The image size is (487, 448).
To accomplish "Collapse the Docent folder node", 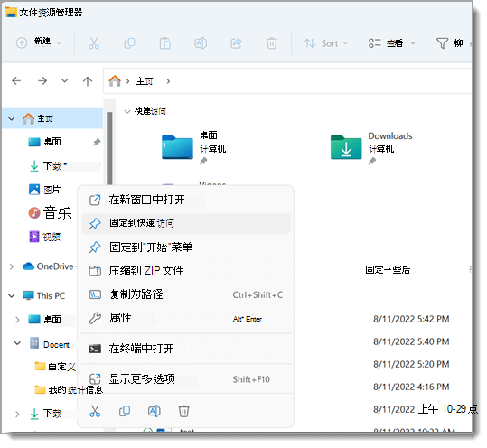I will coord(17,343).
